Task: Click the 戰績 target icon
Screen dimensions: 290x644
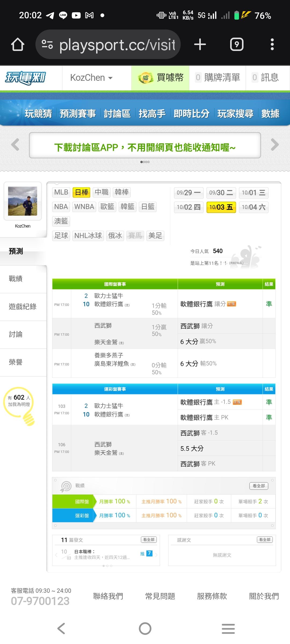Action: coord(66,486)
